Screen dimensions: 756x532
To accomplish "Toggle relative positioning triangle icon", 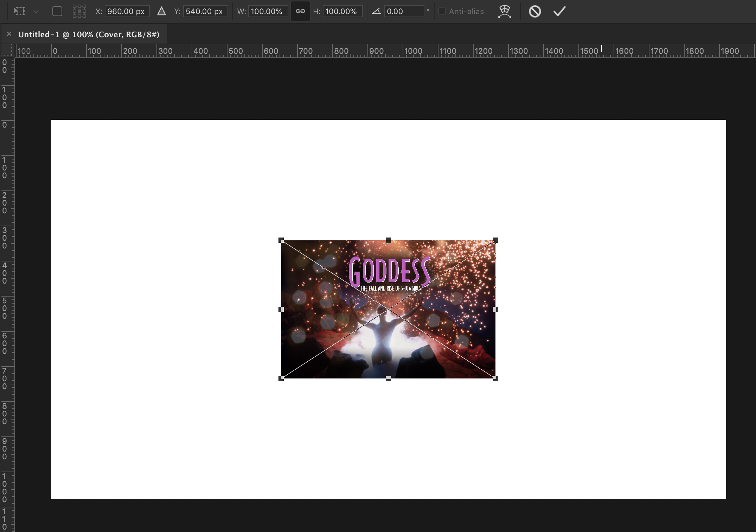I will coord(161,11).
